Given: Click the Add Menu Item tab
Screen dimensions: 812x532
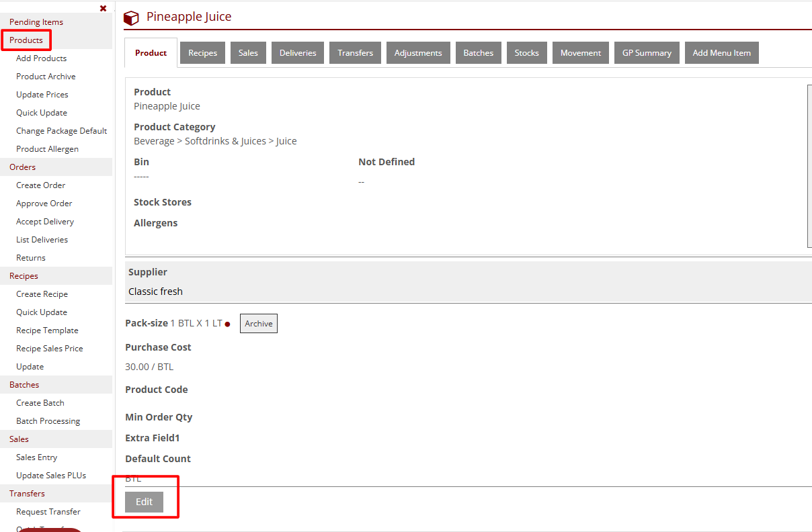Looking at the screenshot, I should pyautogui.click(x=721, y=53).
